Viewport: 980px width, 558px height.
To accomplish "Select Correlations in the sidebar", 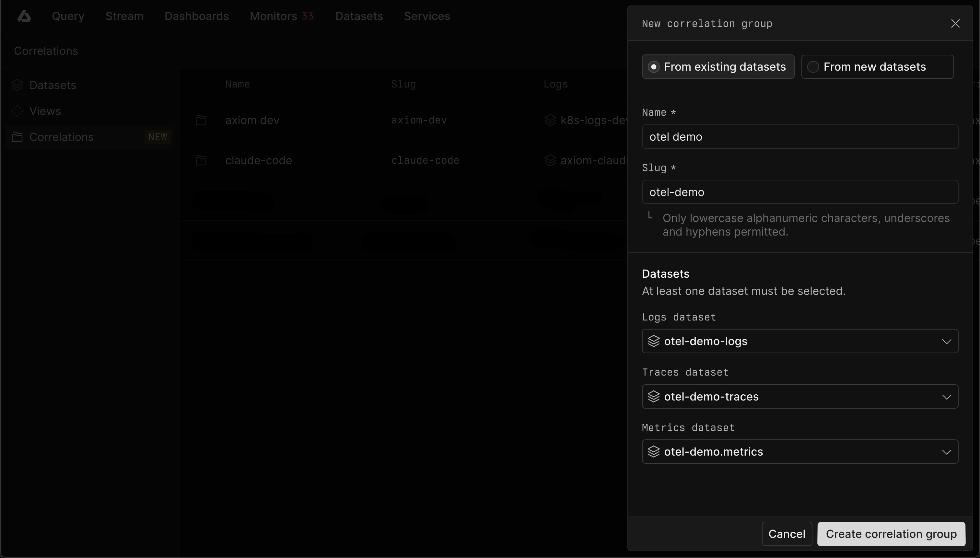I will [90, 137].
